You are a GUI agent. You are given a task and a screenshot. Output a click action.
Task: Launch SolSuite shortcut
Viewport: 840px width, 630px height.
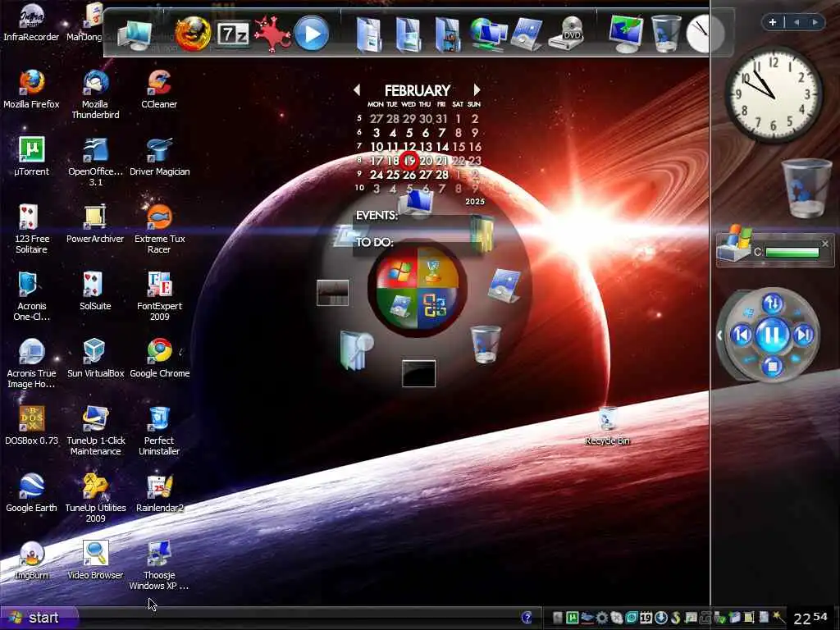(x=95, y=291)
